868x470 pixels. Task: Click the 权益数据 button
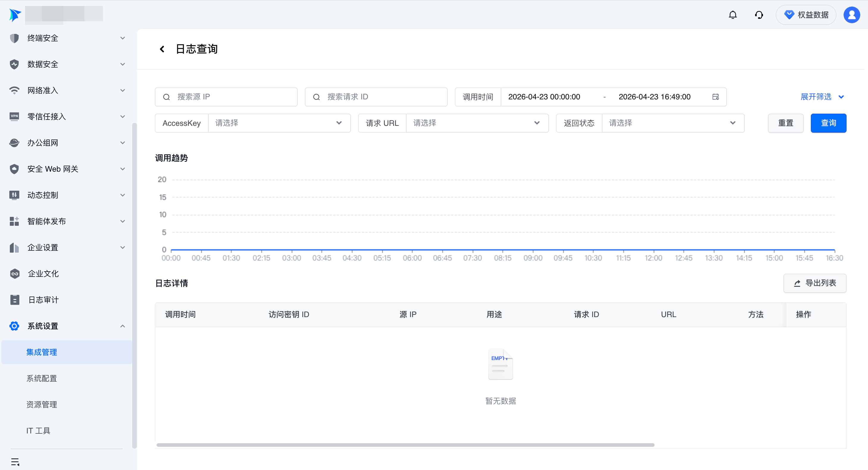(x=806, y=15)
